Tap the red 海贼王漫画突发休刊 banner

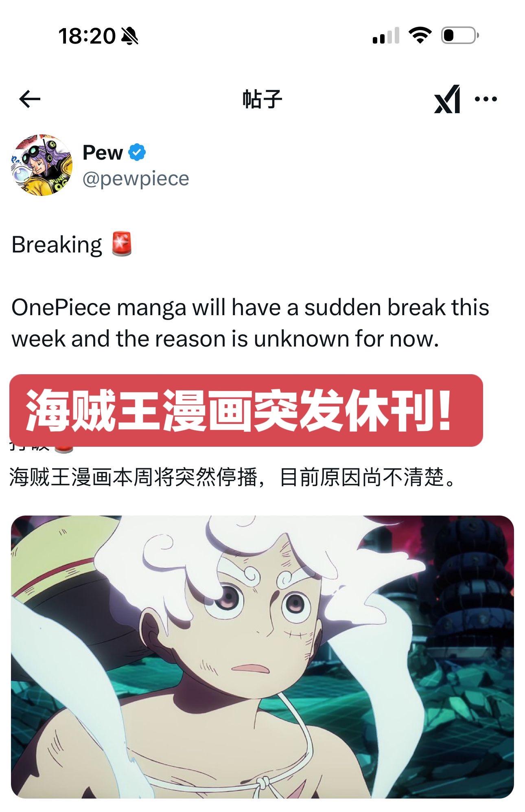(x=246, y=410)
